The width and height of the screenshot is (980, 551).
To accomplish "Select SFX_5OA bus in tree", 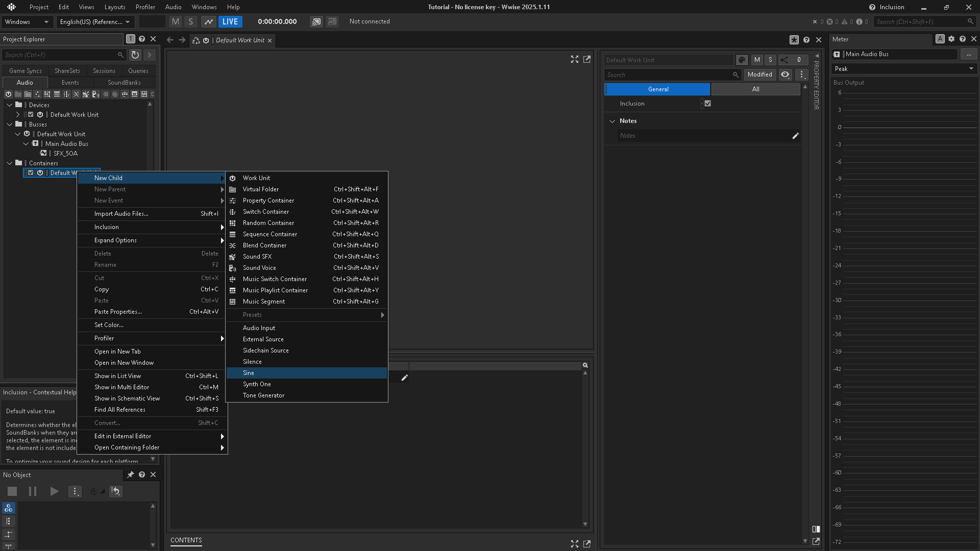I will click(x=65, y=154).
